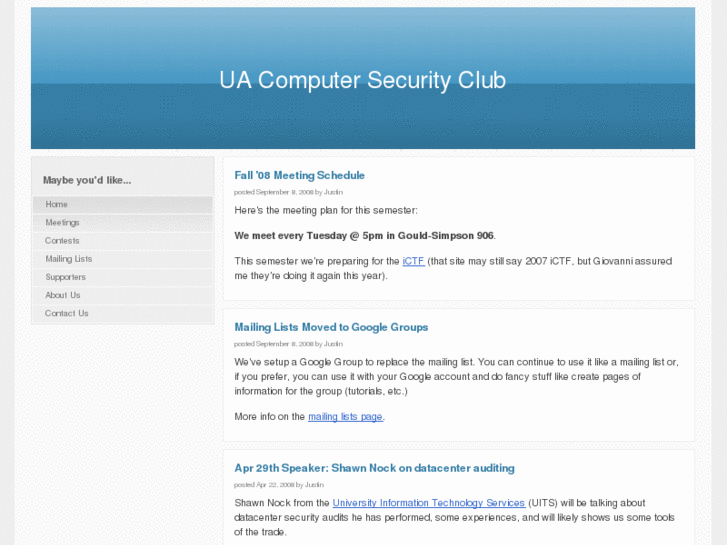Open the Fall '08 Meeting Schedule post

pos(299,175)
